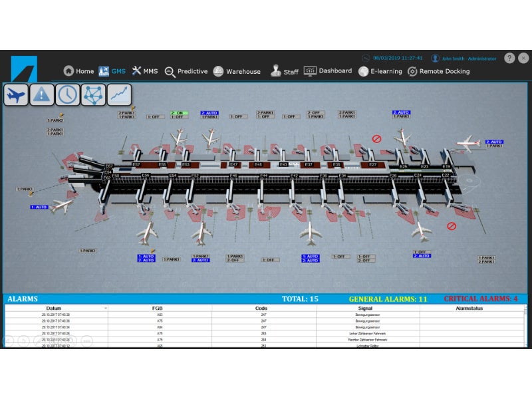
Task: Go to the Remote Docking section
Action: [438, 71]
